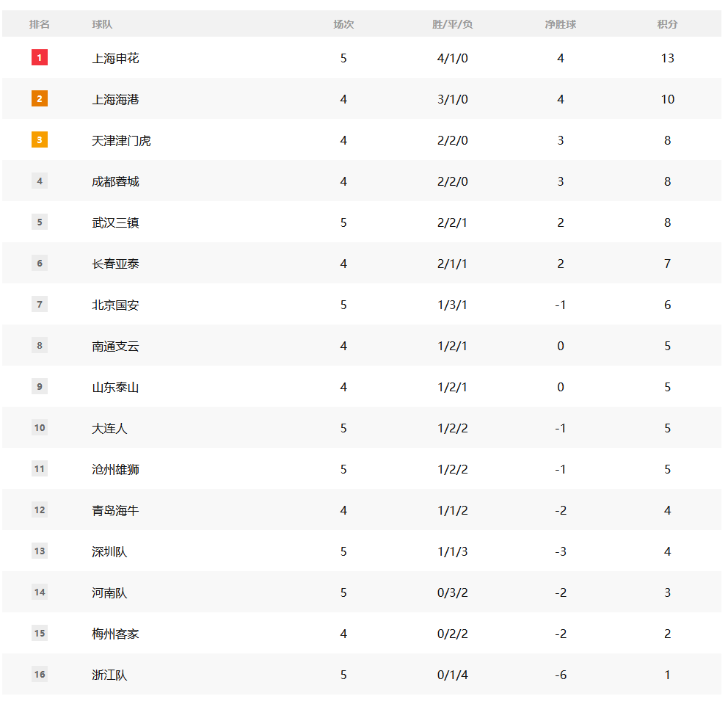Click the 场次 column header
Image resolution: width=728 pixels, height=707 pixels.
coord(343,24)
